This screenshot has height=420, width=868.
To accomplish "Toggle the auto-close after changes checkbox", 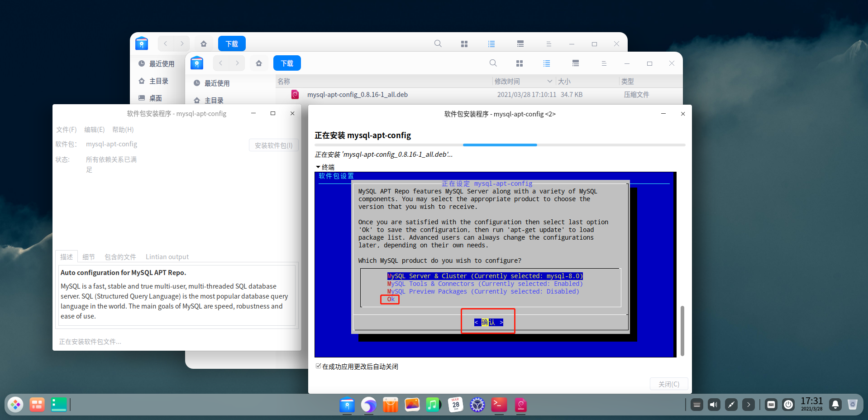I will [319, 366].
